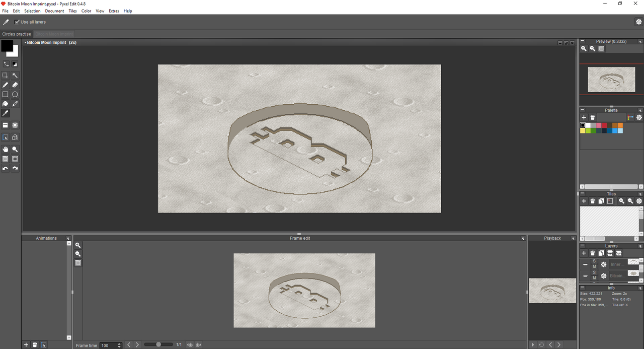Select the ellipse shape tool
This screenshot has width=644, height=349.
(15, 94)
